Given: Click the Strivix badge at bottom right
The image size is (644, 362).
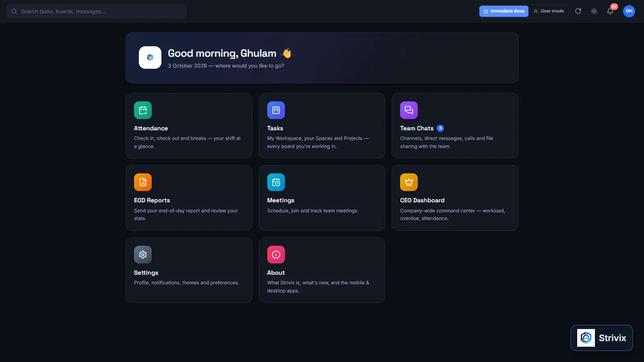Looking at the screenshot, I should pyautogui.click(x=602, y=338).
